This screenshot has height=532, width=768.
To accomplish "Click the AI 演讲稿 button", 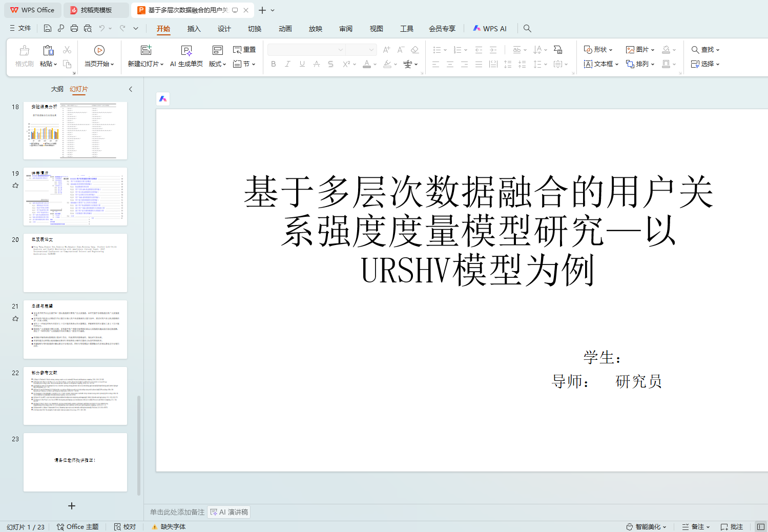I will click(x=229, y=512).
